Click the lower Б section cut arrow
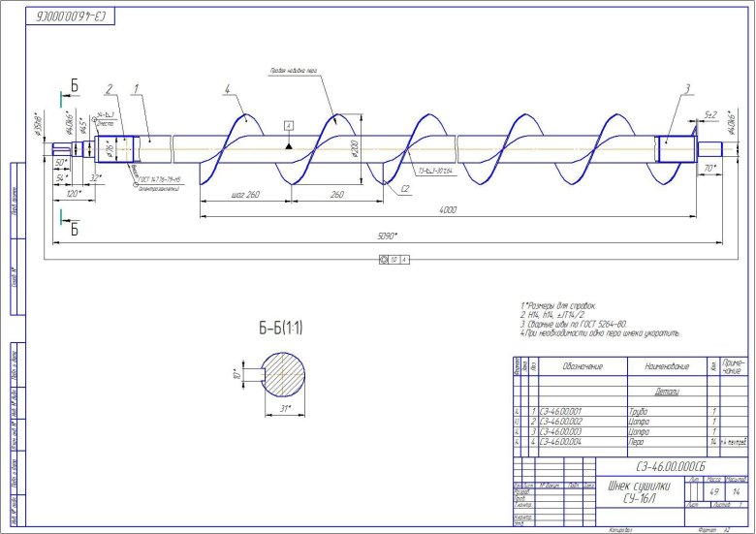The width and height of the screenshot is (756, 534). 66,225
